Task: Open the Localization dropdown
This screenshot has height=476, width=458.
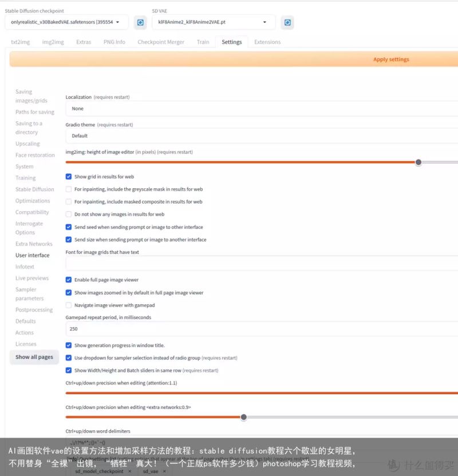Action: pyautogui.click(x=262, y=109)
